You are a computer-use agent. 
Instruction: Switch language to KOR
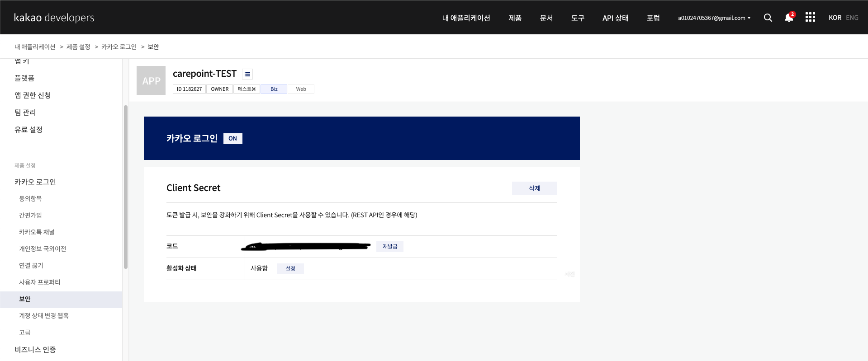click(835, 18)
